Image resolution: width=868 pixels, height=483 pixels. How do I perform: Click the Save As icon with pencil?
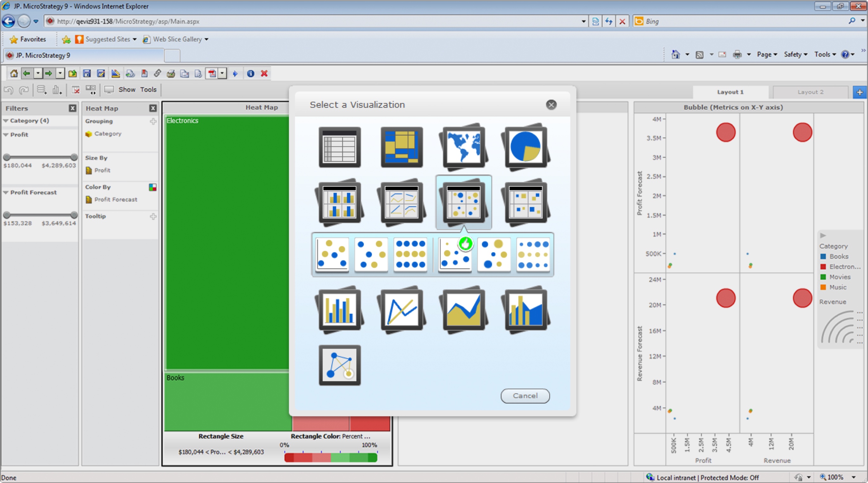tap(101, 73)
